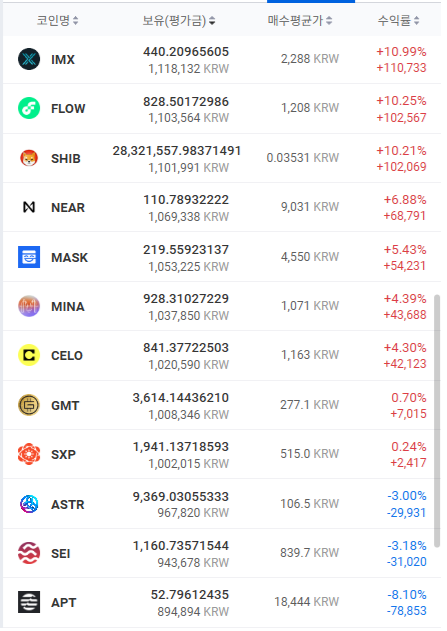Sort by 보유(평가금) column header
This screenshot has height=631, width=447.
[x=179, y=21]
